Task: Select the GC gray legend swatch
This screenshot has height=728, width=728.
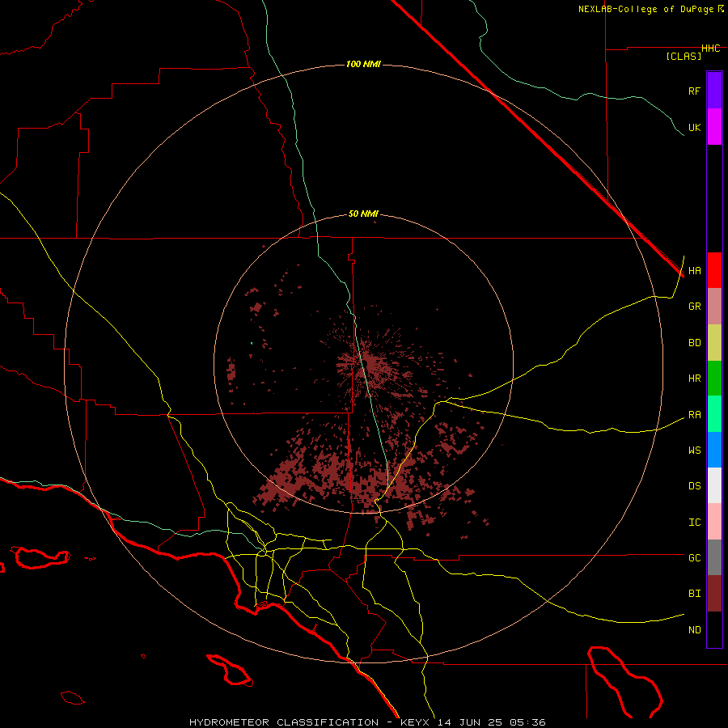Action: [714, 557]
